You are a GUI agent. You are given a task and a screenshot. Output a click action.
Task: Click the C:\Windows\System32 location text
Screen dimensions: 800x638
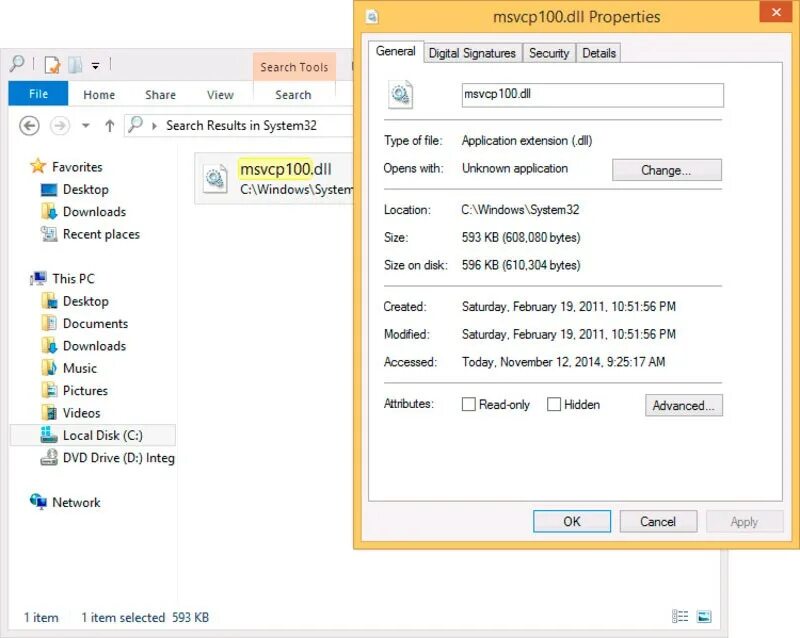click(520, 210)
